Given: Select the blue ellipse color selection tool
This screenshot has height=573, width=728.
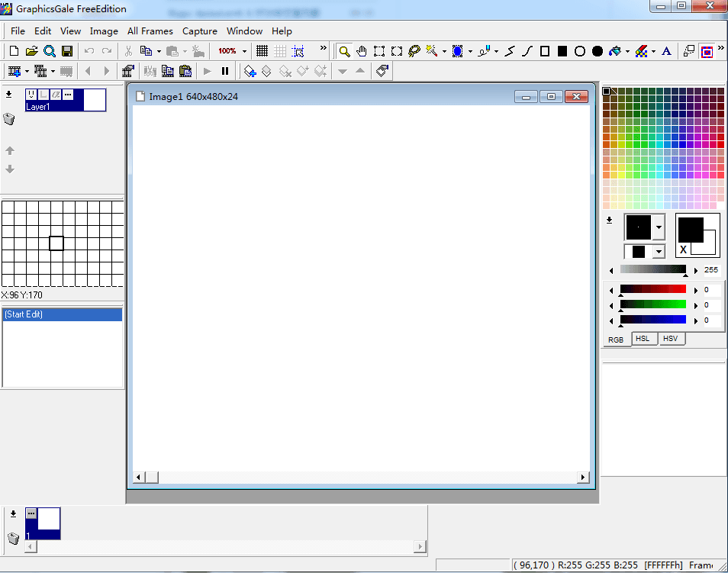Looking at the screenshot, I should (458, 51).
